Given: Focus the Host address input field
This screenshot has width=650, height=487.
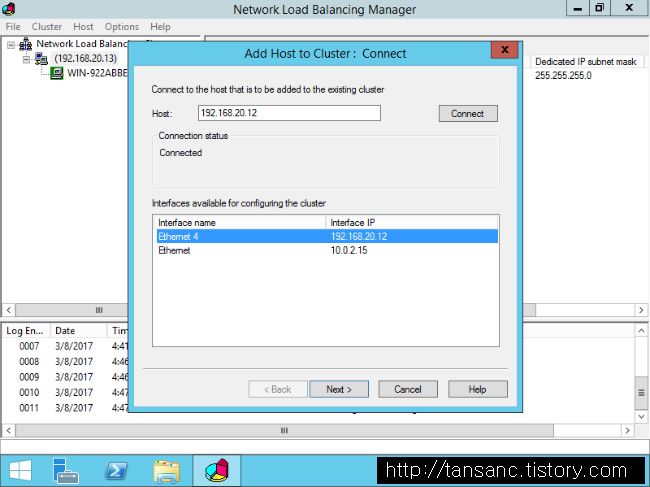Looking at the screenshot, I should 289,113.
